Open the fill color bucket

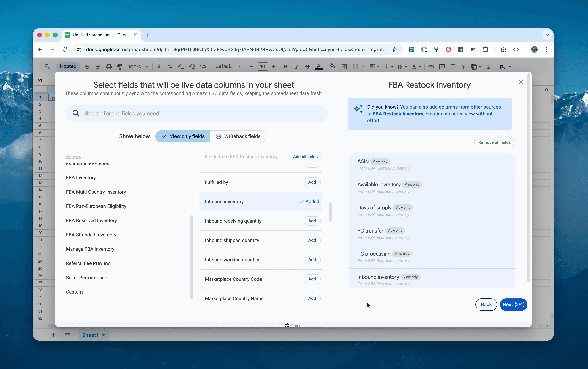pos(332,66)
